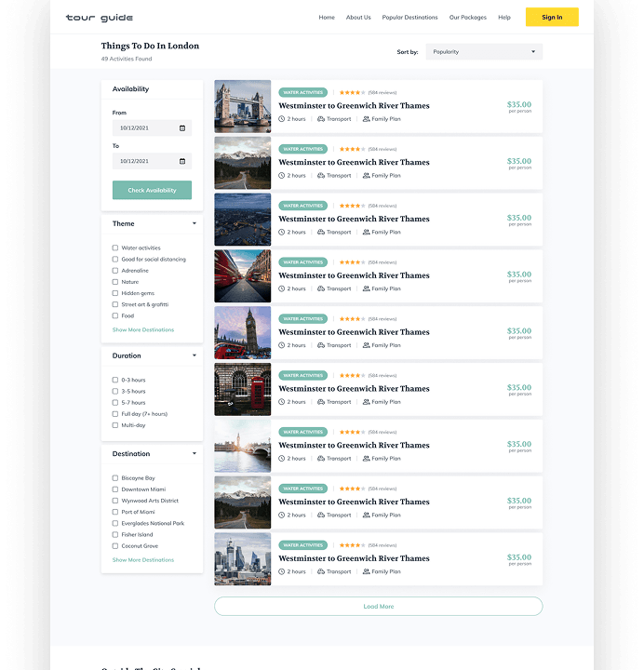Open the About Us page
The width and height of the screenshot is (644, 670).
pyautogui.click(x=358, y=18)
